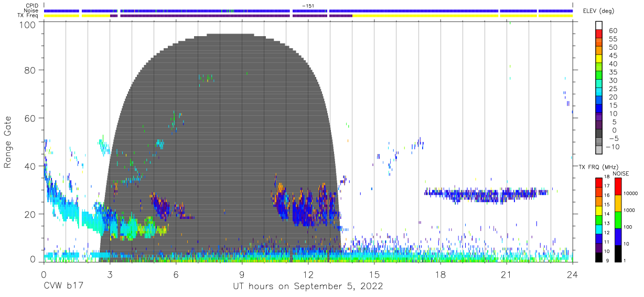Click the '13' label on TX FRQ colorbar
The width and height of the screenshot is (644, 297).
click(x=607, y=224)
